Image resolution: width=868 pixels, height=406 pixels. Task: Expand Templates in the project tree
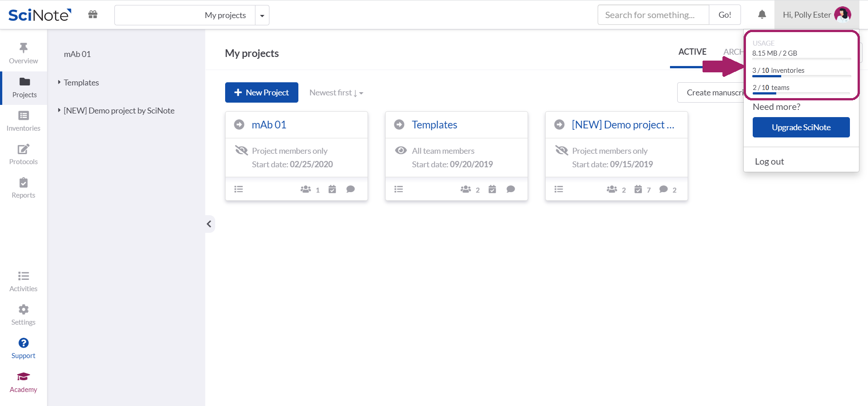(59, 82)
